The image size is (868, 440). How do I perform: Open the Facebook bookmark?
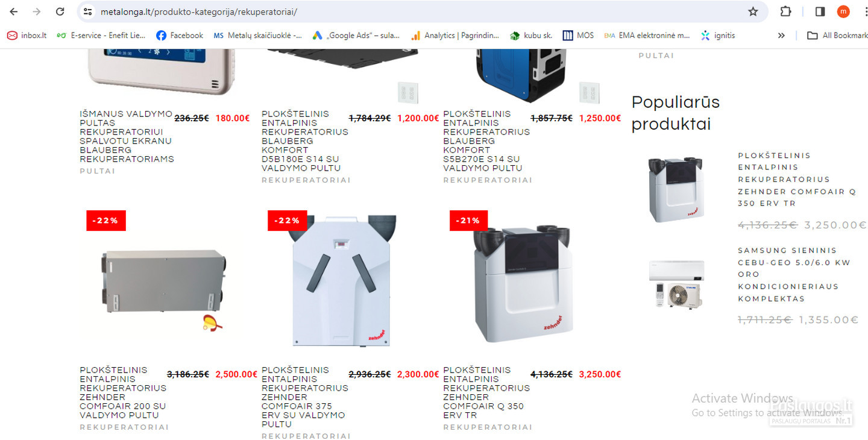click(x=180, y=36)
